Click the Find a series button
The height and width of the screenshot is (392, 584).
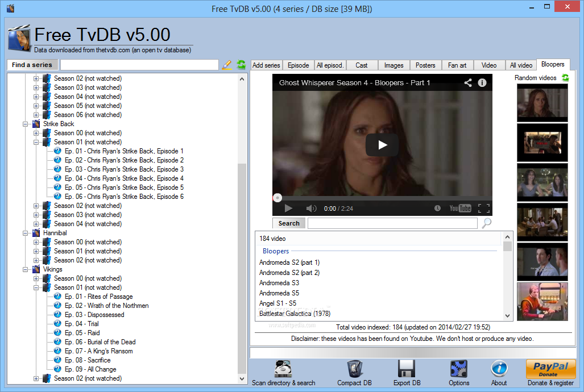(32, 65)
